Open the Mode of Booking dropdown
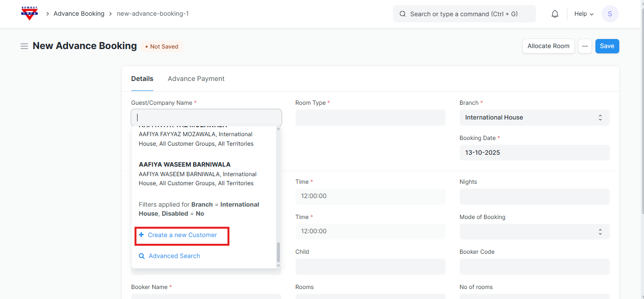Viewport: 644px width, 299px height. pos(534,231)
